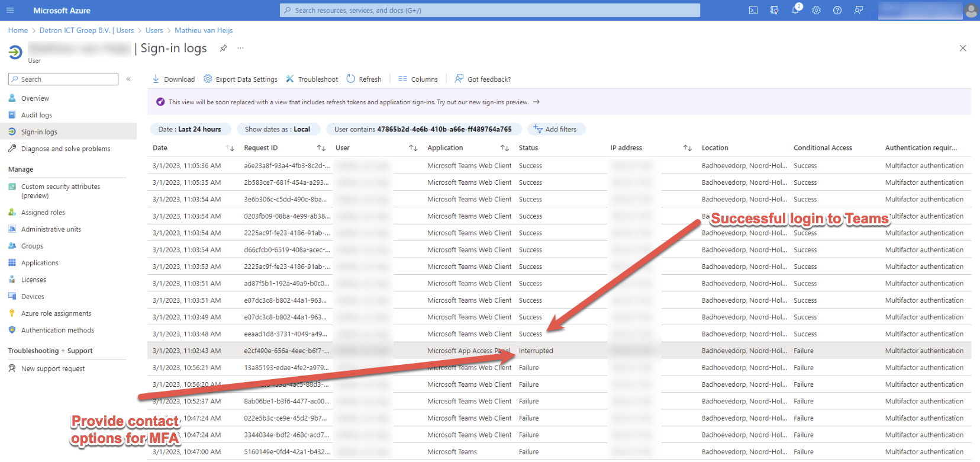Screen dimensions: 980x462
Task: Click the Home breadcrumb link
Action: (x=18, y=30)
